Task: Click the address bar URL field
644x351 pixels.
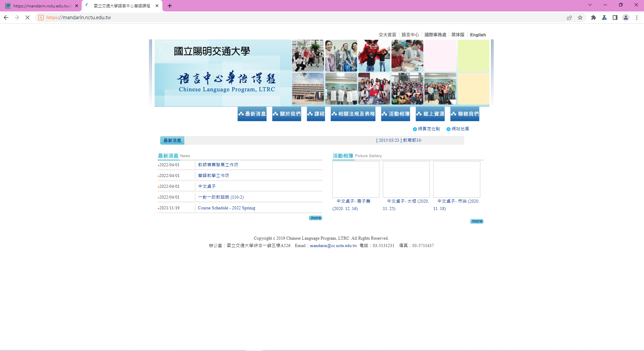Action: (303, 17)
